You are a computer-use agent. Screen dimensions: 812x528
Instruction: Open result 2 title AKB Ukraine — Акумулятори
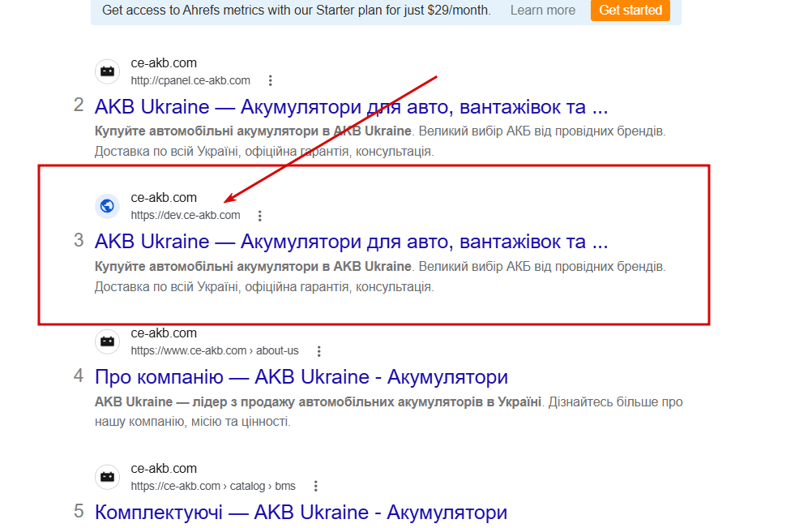(351, 107)
